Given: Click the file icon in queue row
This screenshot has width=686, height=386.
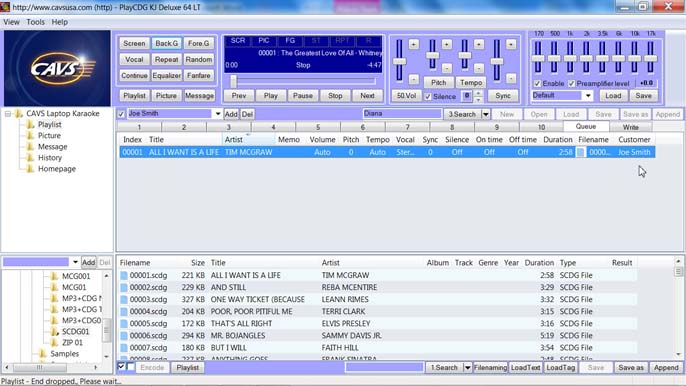Looking at the screenshot, I should (x=580, y=152).
